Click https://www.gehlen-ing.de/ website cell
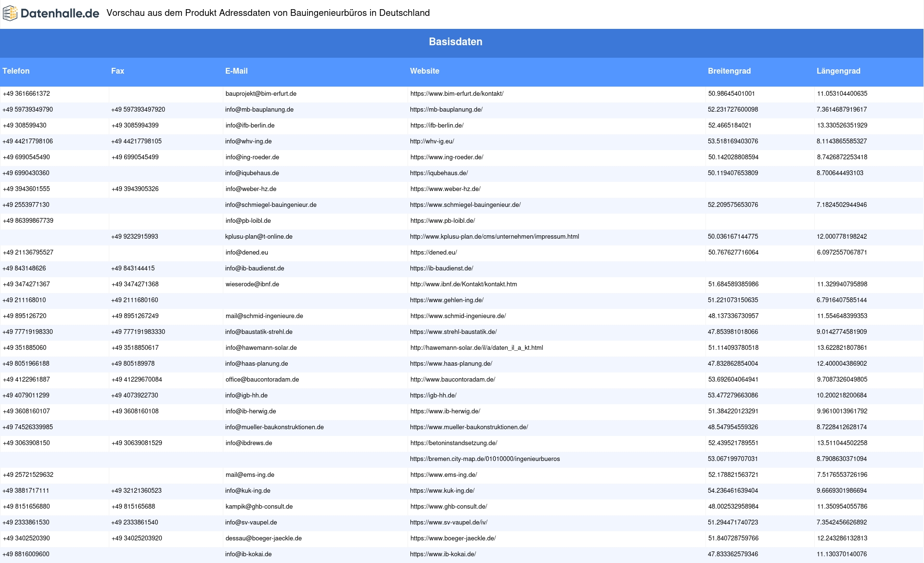Image resolution: width=924 pixels, height=563 pixels. click(447, 300)
